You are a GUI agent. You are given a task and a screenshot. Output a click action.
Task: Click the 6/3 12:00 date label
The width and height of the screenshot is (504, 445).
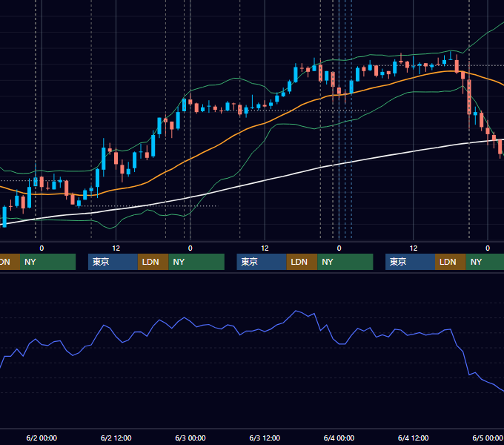coord(265,438)
